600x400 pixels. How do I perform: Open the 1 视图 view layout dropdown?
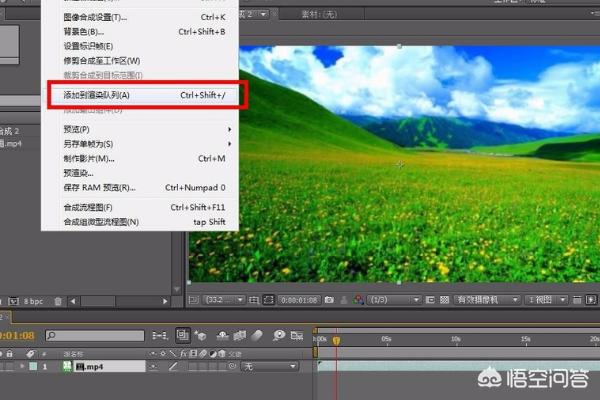pos(546,300)
